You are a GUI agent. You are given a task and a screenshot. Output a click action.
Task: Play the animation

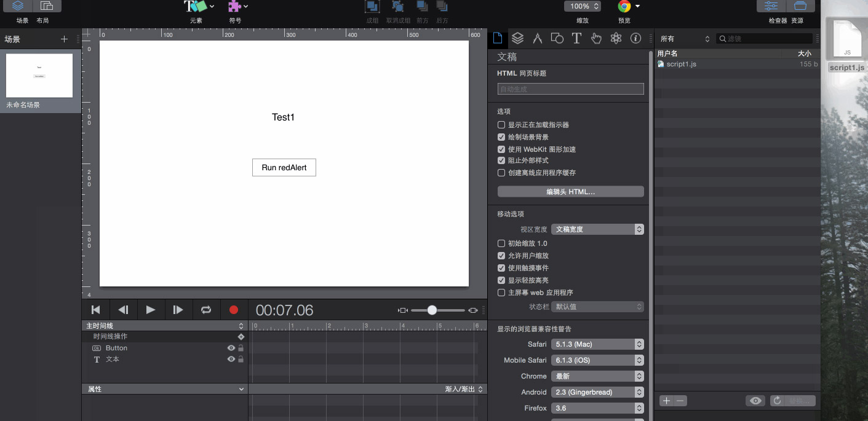point(151,310)
